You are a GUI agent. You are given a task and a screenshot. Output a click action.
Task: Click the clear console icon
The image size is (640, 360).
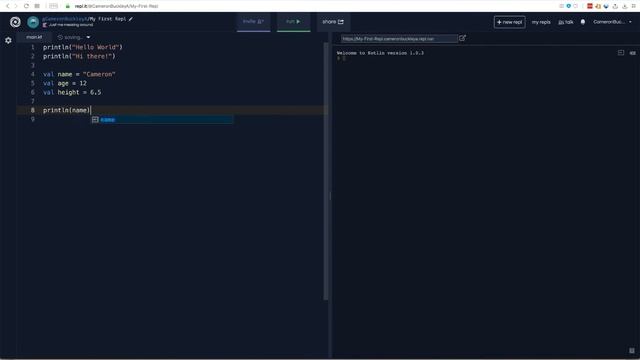click(x=633, y=53)
